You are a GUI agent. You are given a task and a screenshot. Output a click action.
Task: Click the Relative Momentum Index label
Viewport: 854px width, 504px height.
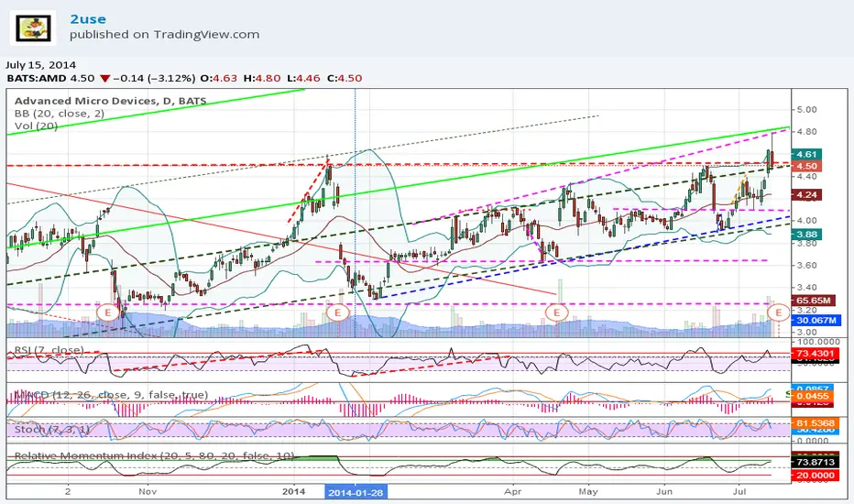[x=154, y=455]
